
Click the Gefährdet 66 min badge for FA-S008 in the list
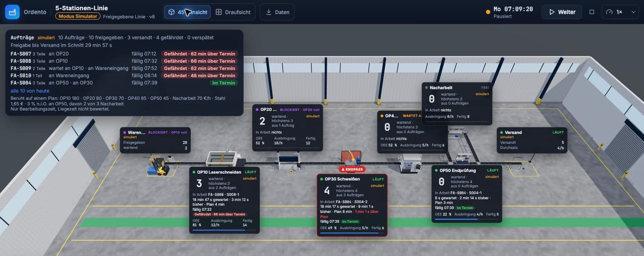coord(199,61)
